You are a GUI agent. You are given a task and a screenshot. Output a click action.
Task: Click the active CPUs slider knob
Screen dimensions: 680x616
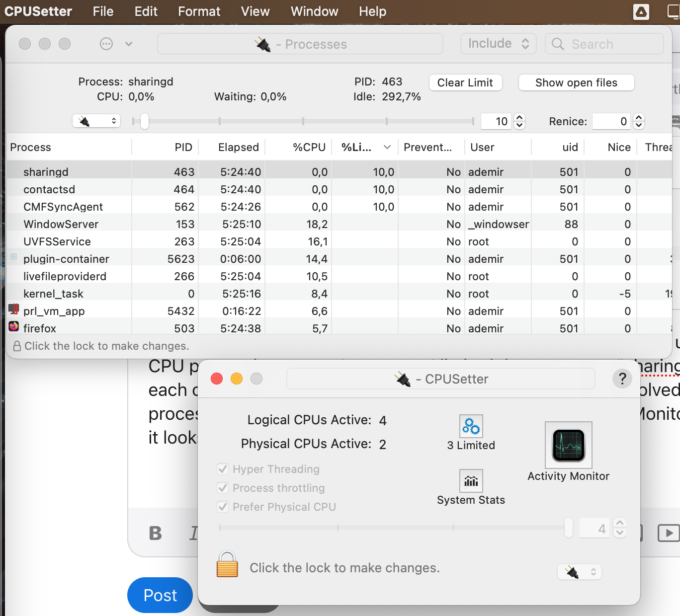click(569, 528)
